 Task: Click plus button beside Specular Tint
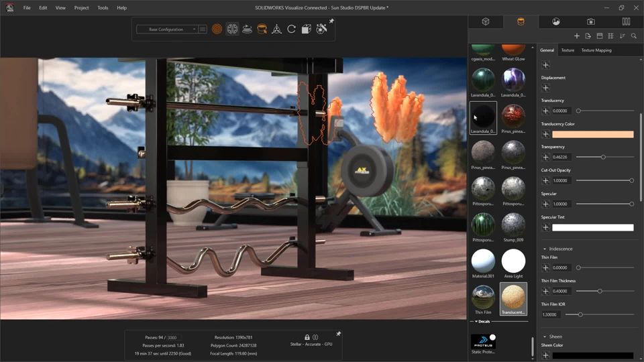point(545,227)
